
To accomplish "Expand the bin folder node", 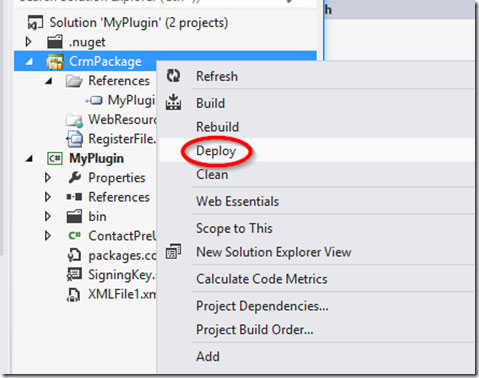I will coord(48,216).
